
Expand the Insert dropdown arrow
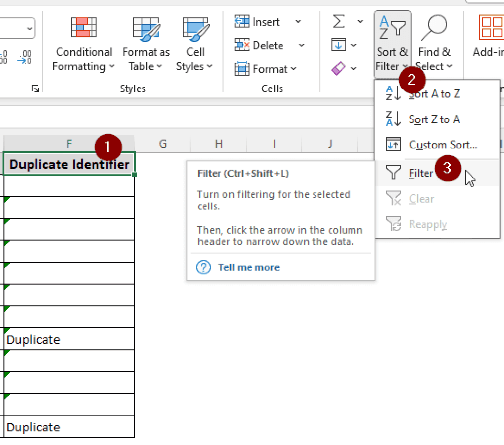pyautogui.click(x=298, y=21)
